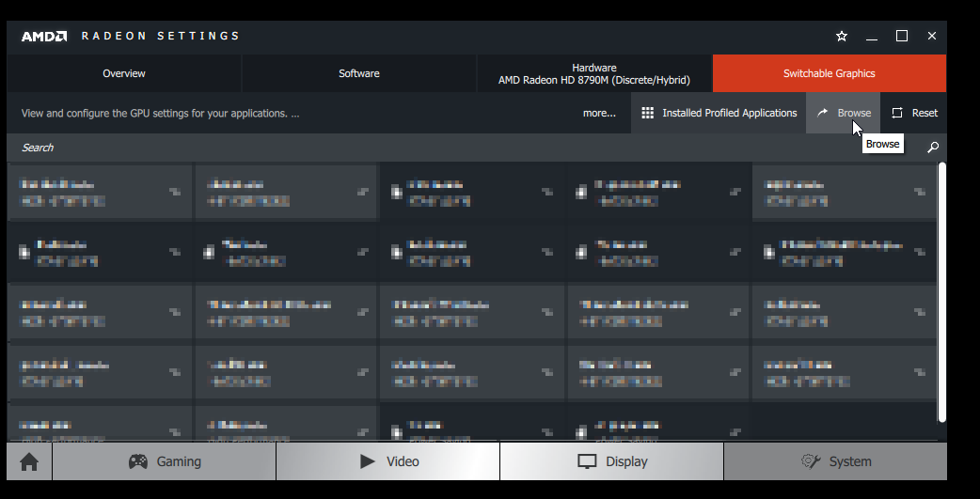Image resolution: width=980 pixels, height=499 pixels.
Task: Click the 'View and configure the GPU settings' text
Action: click(160, 113)
